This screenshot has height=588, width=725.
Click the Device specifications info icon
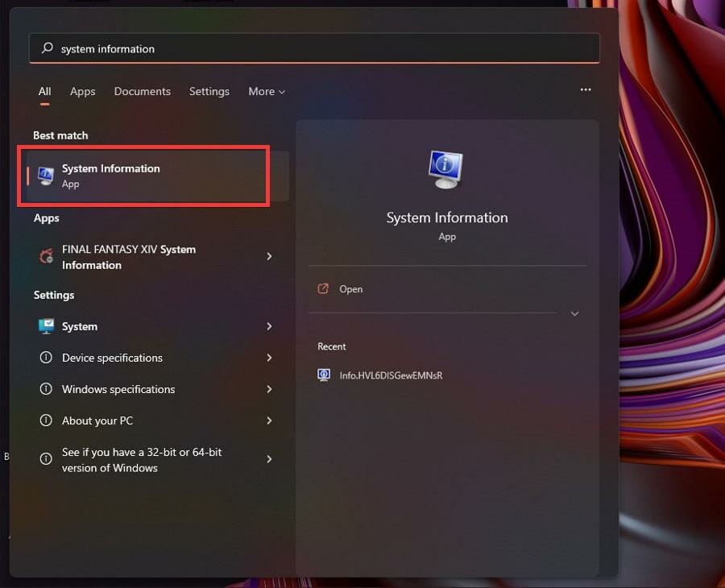[x=46, y=358]
